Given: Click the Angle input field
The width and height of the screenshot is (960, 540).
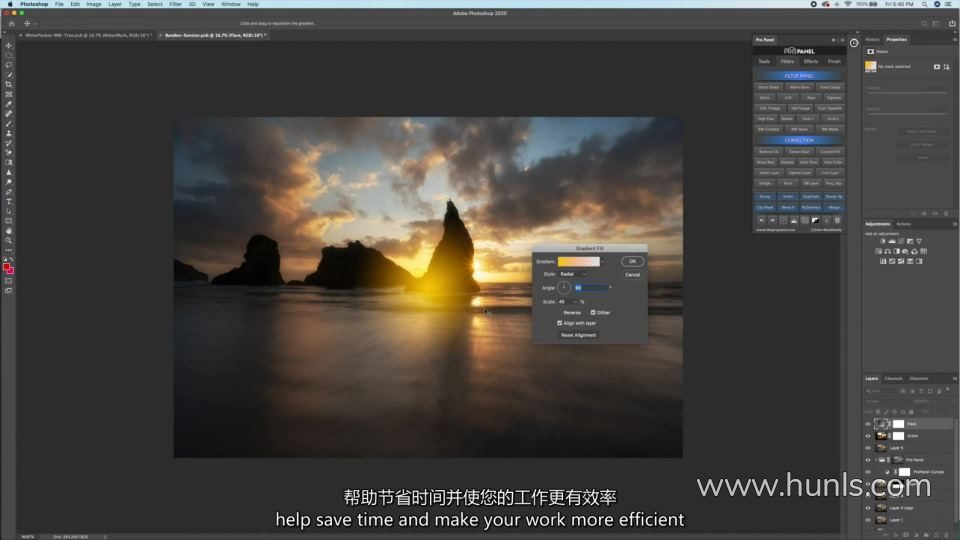Looking at the screenshot, I should (x=591, y=288).
